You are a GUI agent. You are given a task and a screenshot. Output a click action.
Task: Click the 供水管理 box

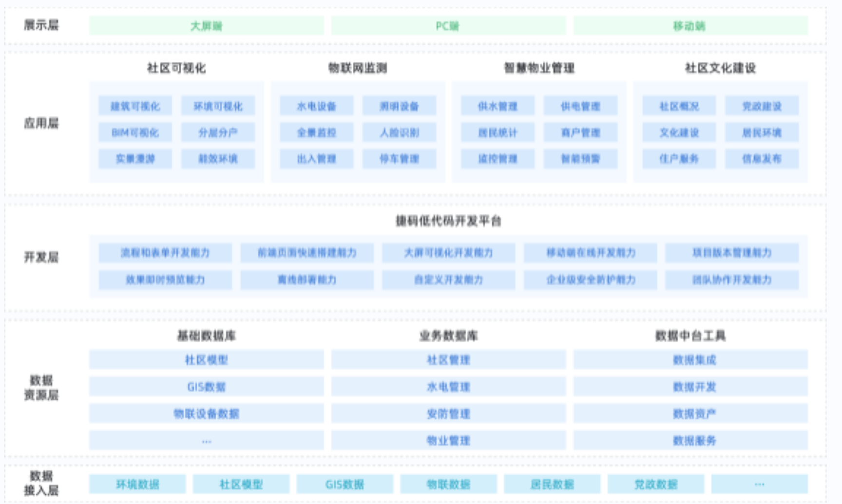pyautogui.click(x=498, y=106)
